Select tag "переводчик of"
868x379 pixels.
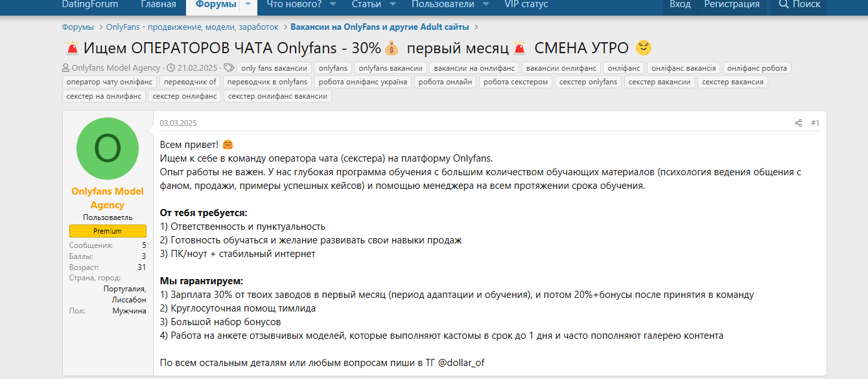click(x=190, y=82)
